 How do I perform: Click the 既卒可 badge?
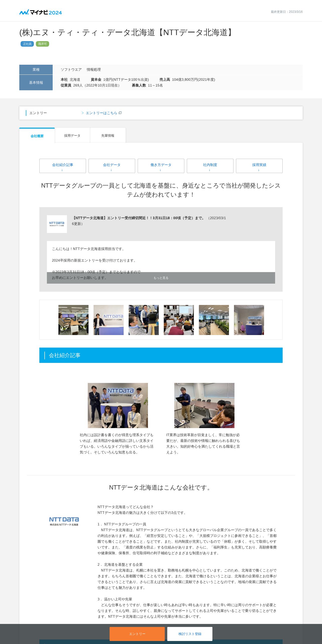coord(42,44)
